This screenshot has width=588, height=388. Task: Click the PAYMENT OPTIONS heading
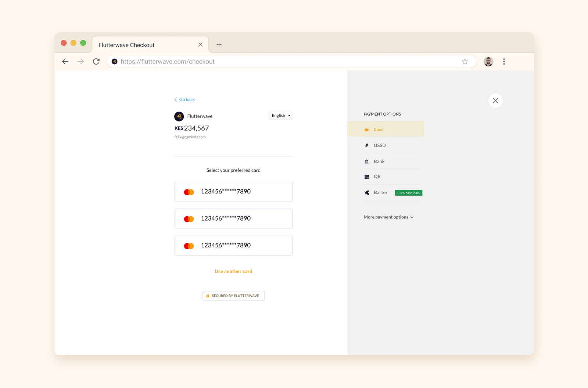tap(382, 114)
